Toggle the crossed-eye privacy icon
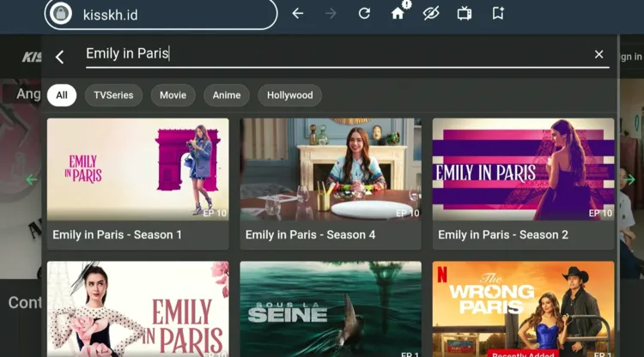 click(x=431, y=14)
